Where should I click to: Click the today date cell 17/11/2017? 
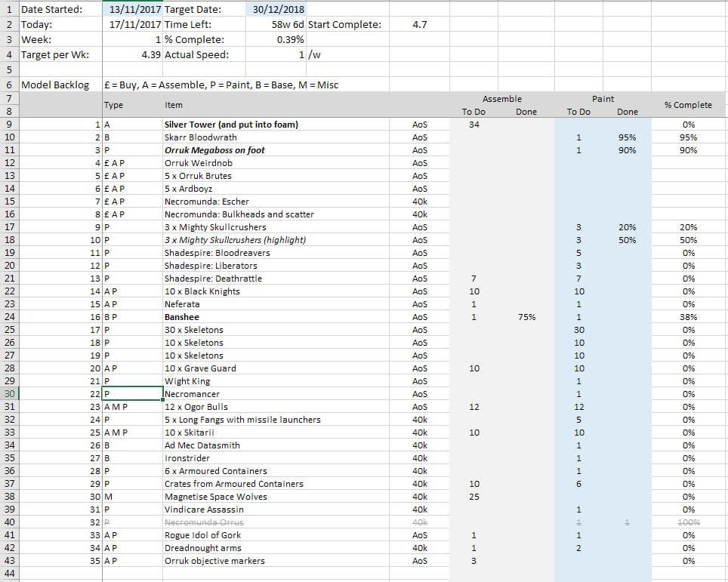(x=132, y=25)
